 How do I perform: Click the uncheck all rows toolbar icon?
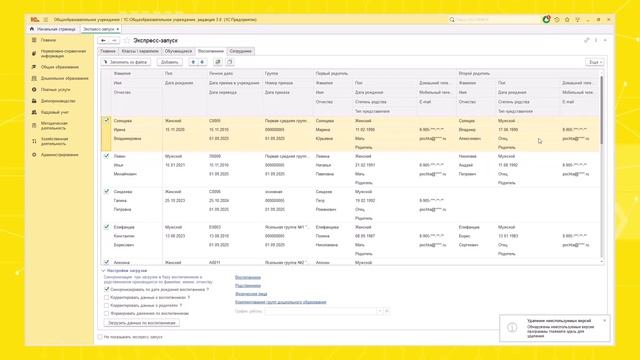pyautogui.click(x=230, y=62)
